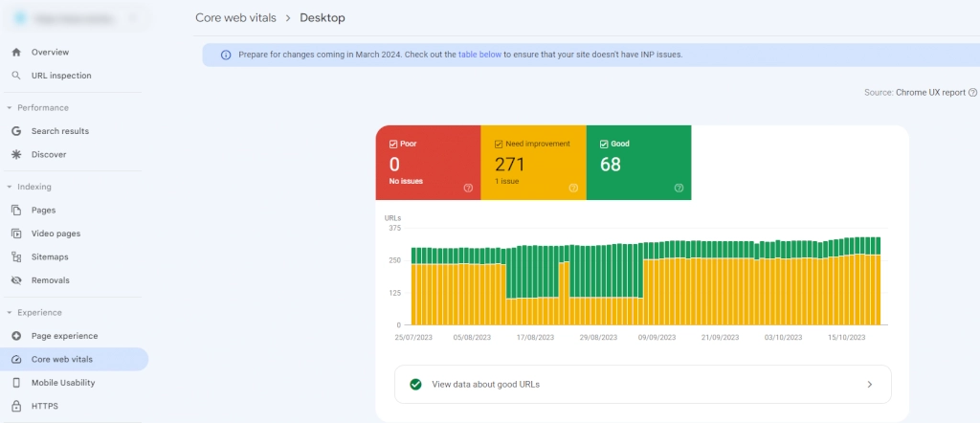This screenshot has height=423, width=980.
Task: Click help icon in red Poor card
Action: [x=468, y=189]
